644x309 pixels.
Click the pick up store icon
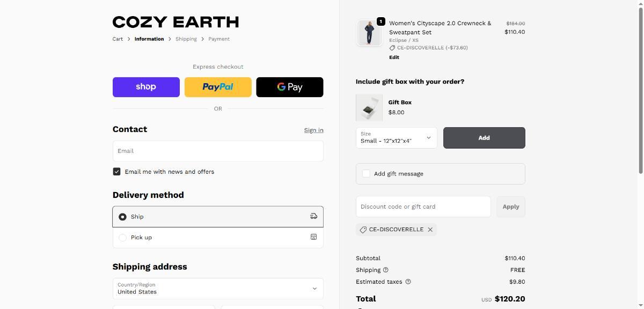(314, 237)
